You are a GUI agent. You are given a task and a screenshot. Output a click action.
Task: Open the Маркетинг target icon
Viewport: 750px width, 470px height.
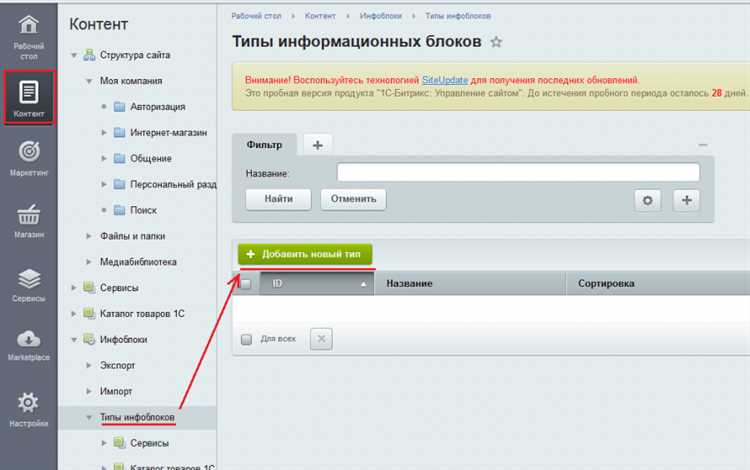click(29, 152)
